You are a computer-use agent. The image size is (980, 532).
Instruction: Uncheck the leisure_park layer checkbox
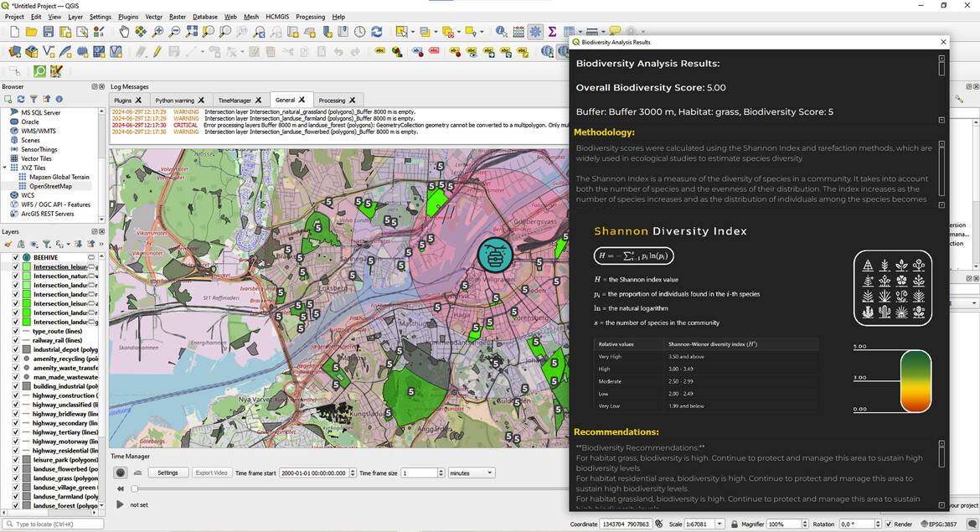(16, 460)
